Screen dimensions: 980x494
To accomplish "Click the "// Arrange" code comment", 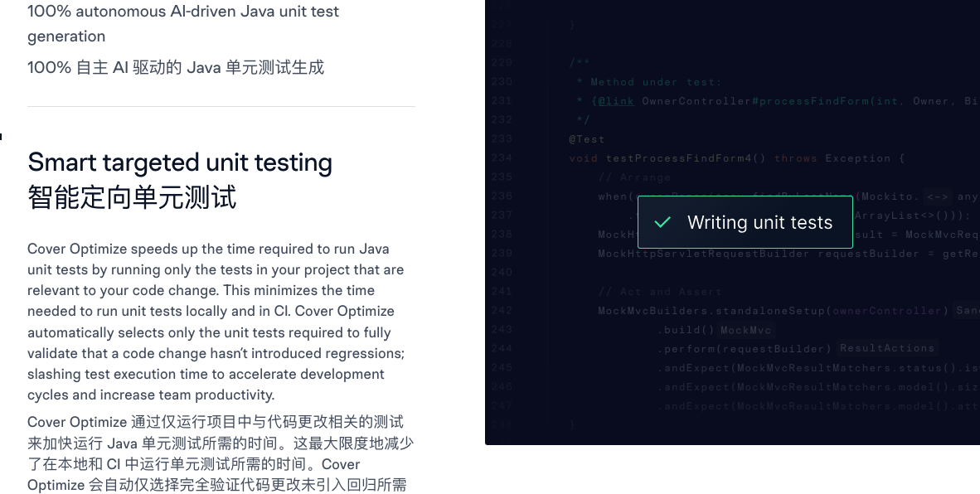I will 634,177.
